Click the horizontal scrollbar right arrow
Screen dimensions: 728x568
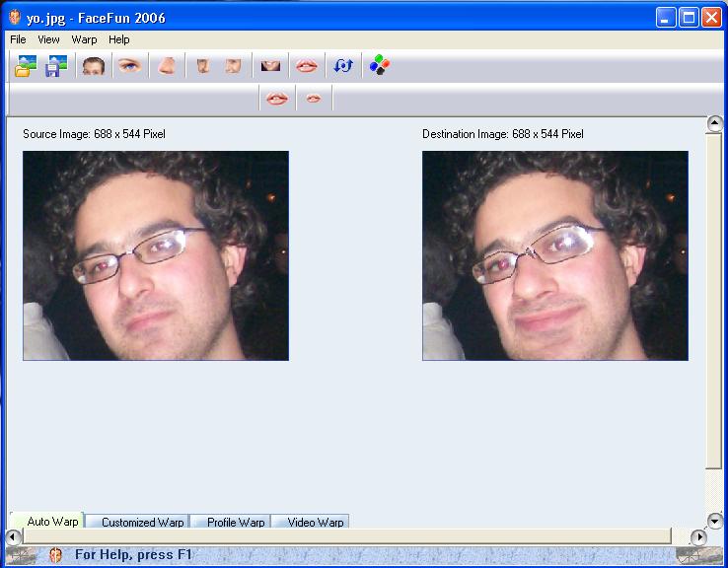pos(698,537)
